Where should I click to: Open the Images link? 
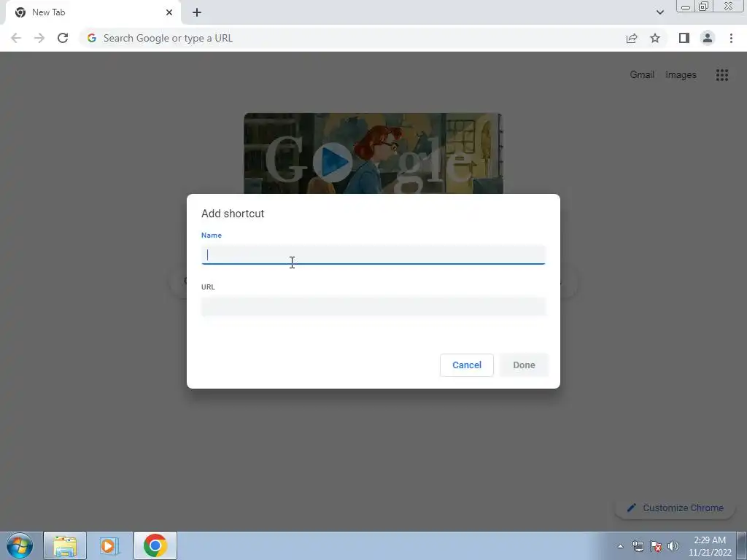click(681, 75)
